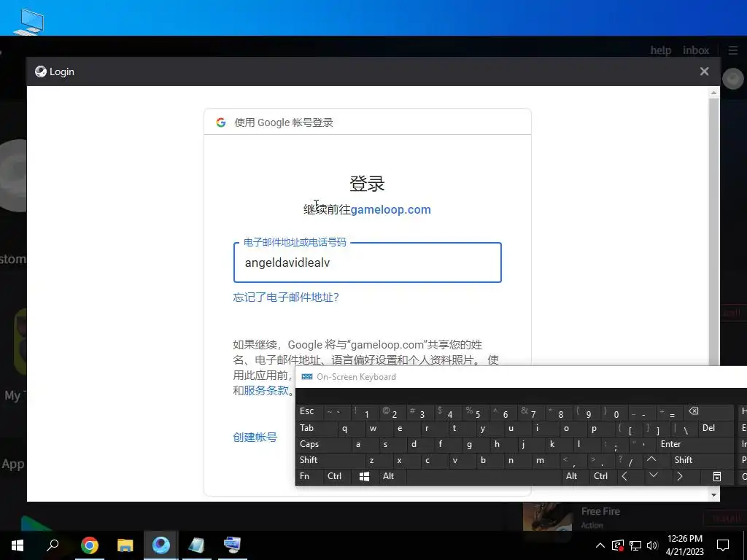Tap the space bar on on-screen keyboard
Image resolution: width=747 pixels, height=560 pixels.
point(484,476)
